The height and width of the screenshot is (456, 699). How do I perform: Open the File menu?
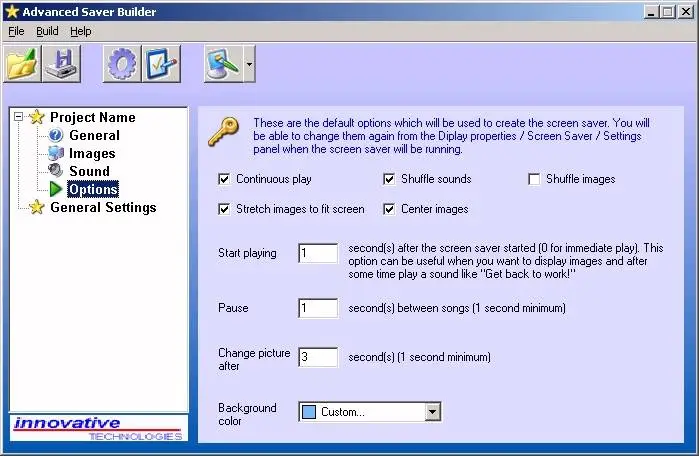point(16,31)
